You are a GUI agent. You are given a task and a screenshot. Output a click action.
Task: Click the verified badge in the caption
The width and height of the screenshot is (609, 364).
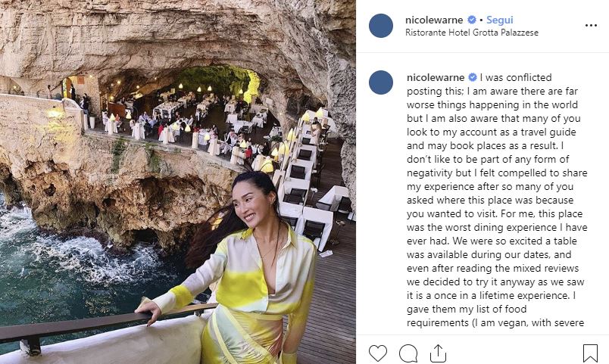point(473,77)
